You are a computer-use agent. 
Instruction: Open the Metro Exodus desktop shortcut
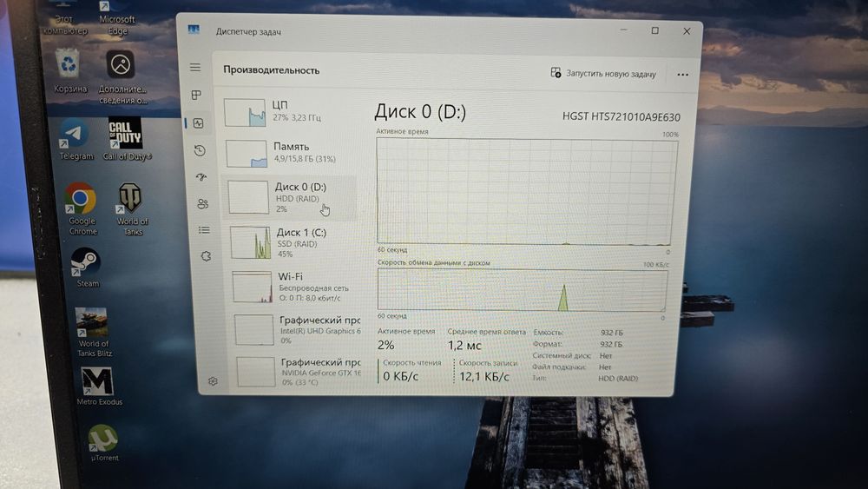point(99,387)
